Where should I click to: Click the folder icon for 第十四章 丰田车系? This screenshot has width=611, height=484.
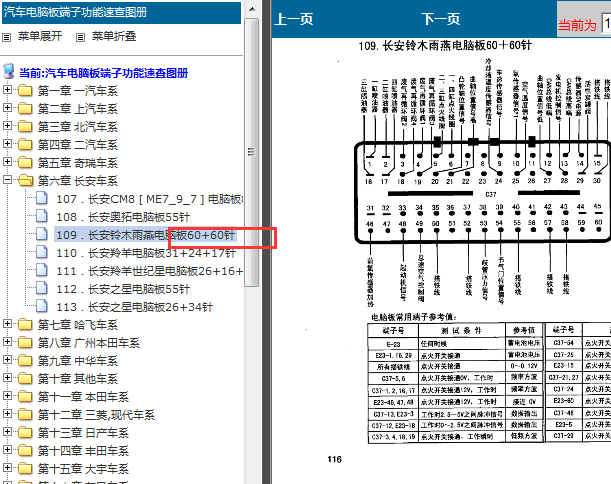click(x=25, y=450)
